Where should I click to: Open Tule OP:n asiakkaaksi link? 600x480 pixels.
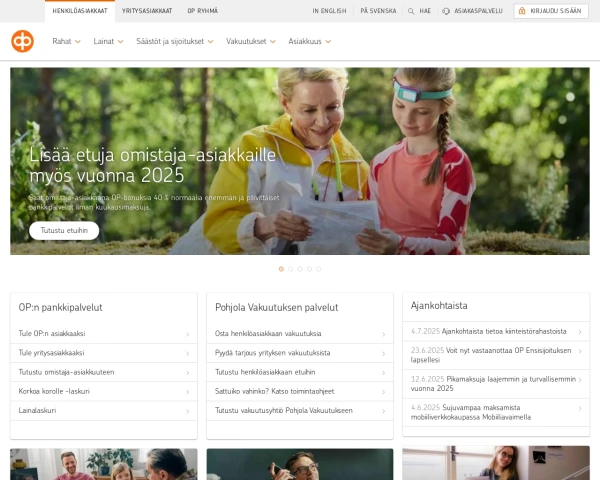tap(52, 333)
